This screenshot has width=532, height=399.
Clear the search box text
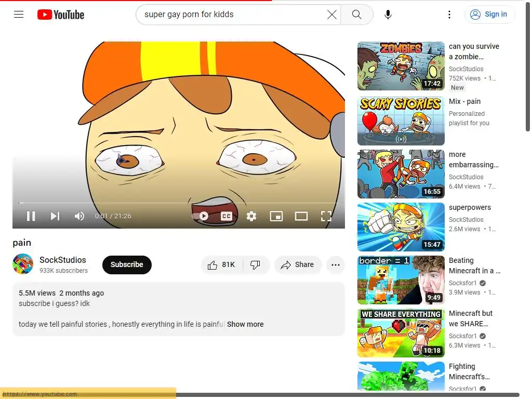point(332,14)
